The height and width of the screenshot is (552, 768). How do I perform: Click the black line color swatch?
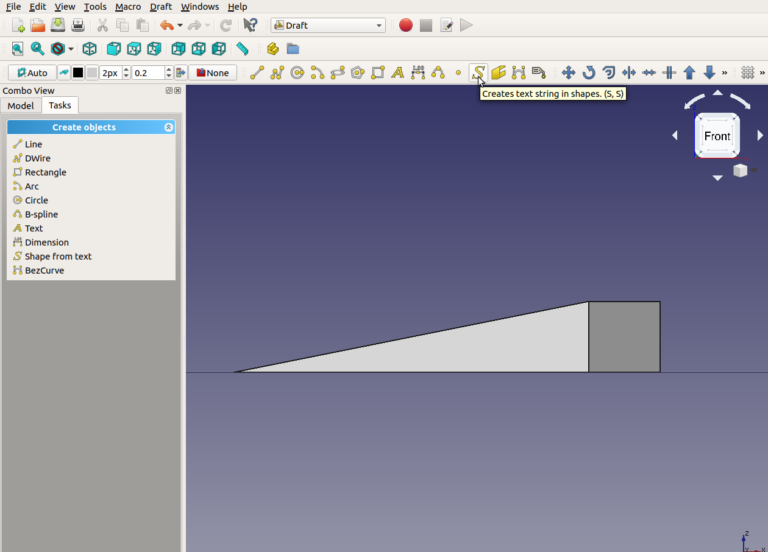78,73
